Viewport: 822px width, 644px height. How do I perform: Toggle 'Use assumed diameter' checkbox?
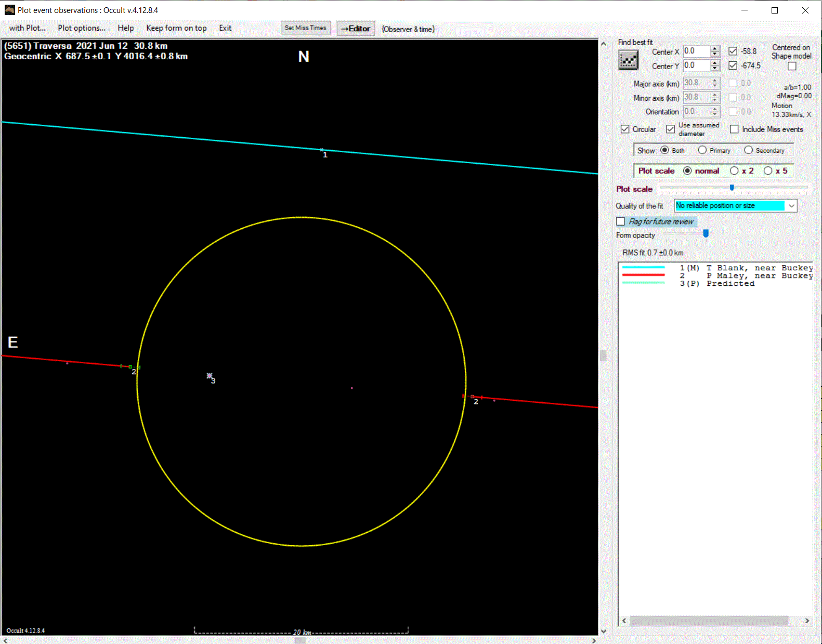(671, 129)
